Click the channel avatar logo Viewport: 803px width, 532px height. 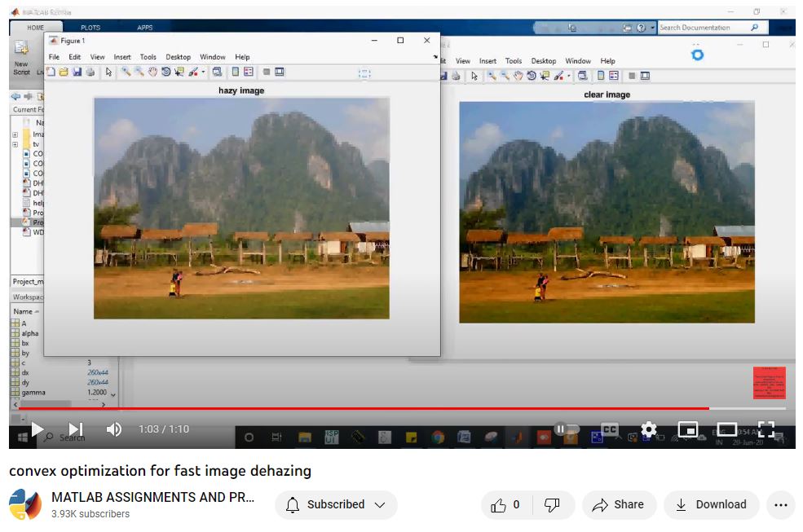[x=25, y=504]
